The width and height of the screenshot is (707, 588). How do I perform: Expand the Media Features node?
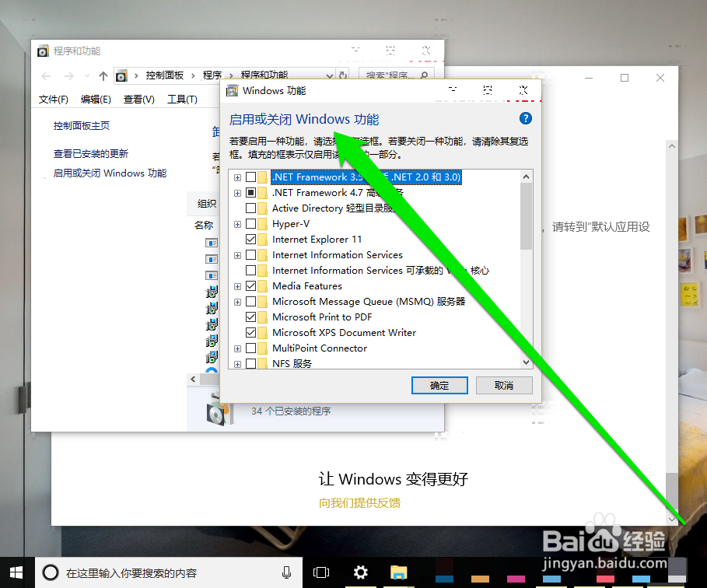coord(237,285)
